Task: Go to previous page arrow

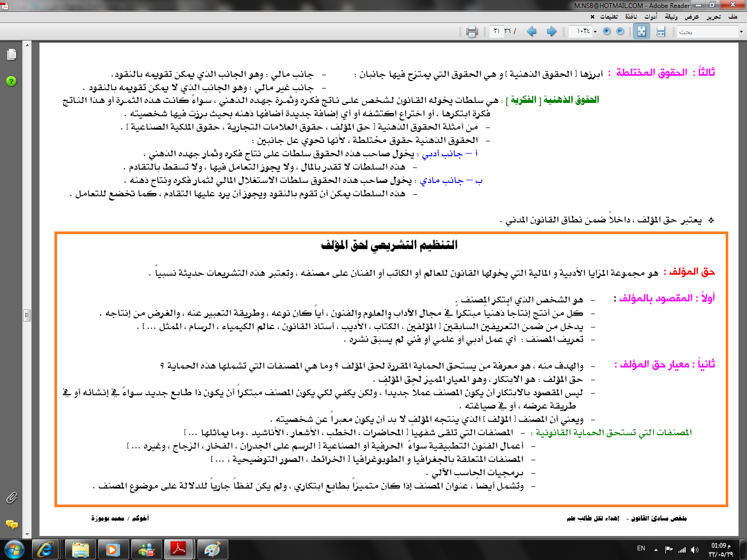Action: click(x=531, y=31)
